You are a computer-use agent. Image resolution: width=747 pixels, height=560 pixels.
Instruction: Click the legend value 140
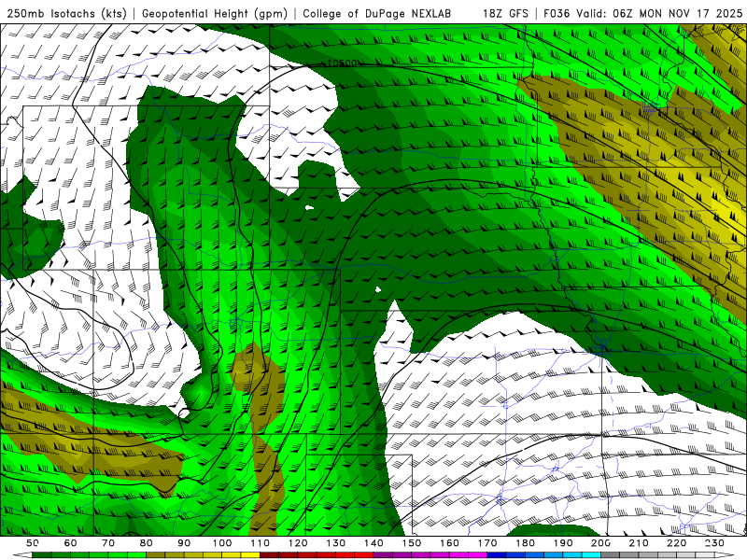pos(373,543)
